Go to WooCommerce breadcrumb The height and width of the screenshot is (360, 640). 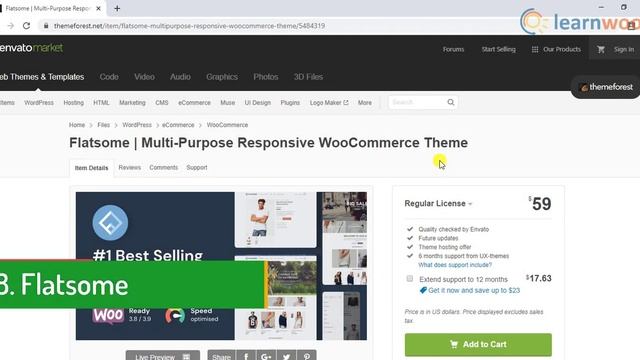click(x=227, y=125)
